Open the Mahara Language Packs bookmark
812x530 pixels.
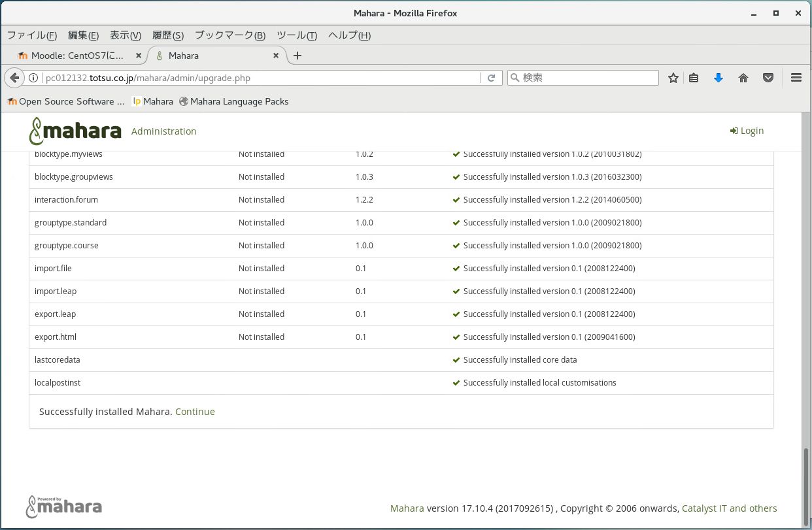click(233, 101)
